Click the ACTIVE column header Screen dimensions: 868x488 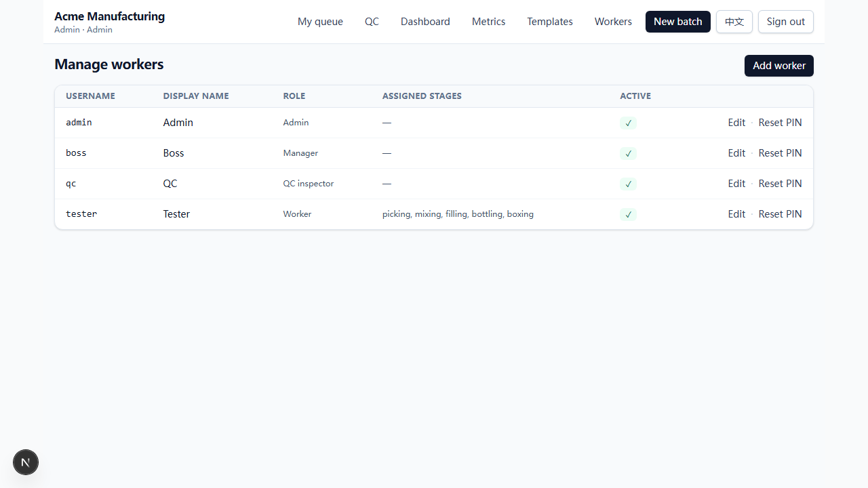tap(635, 96)
